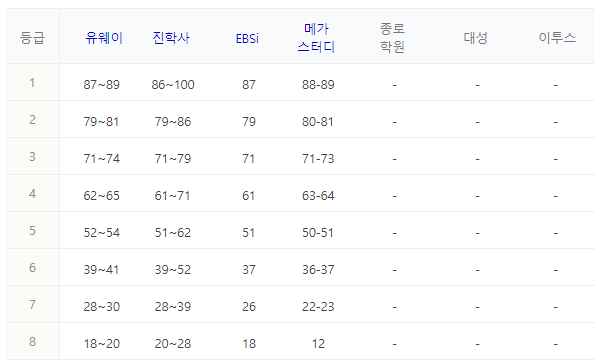Open the 진학사 header link
The width and height of the screenshot is (595, 360).
click(x=171, y=38)
